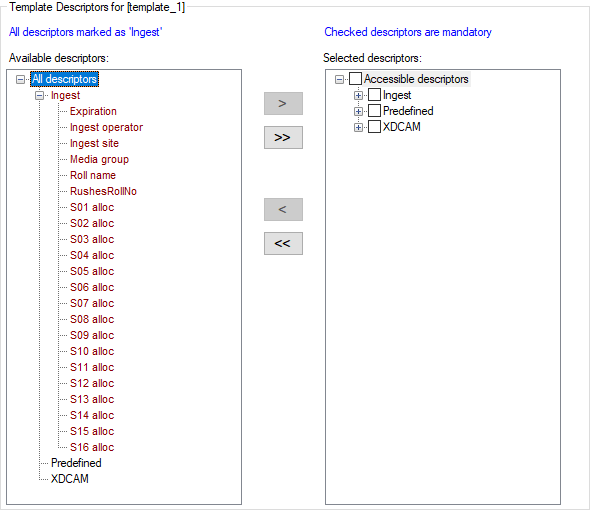Click the single right arrow add button
The height and width of the screenshot is (511, 590).
point(283,103)
